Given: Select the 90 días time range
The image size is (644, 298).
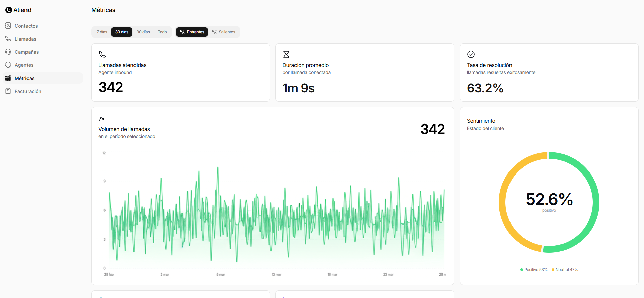Looking at the screenshot, I should 143,32.
